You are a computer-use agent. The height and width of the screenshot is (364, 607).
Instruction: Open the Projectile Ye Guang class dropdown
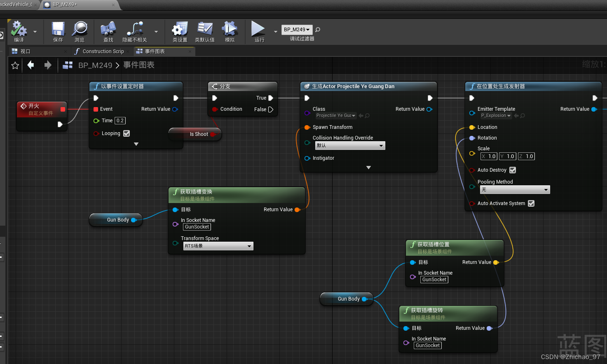(x=336, y=116)
